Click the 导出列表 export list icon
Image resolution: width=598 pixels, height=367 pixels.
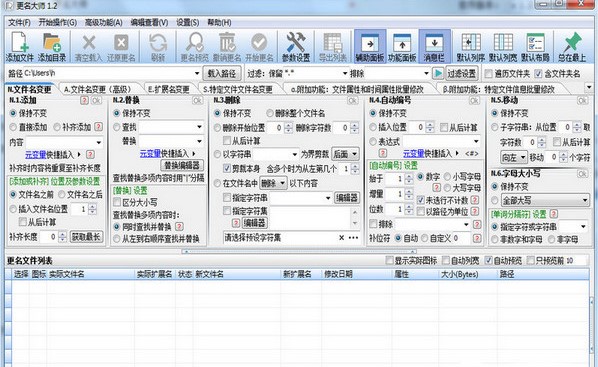(333, 47)
